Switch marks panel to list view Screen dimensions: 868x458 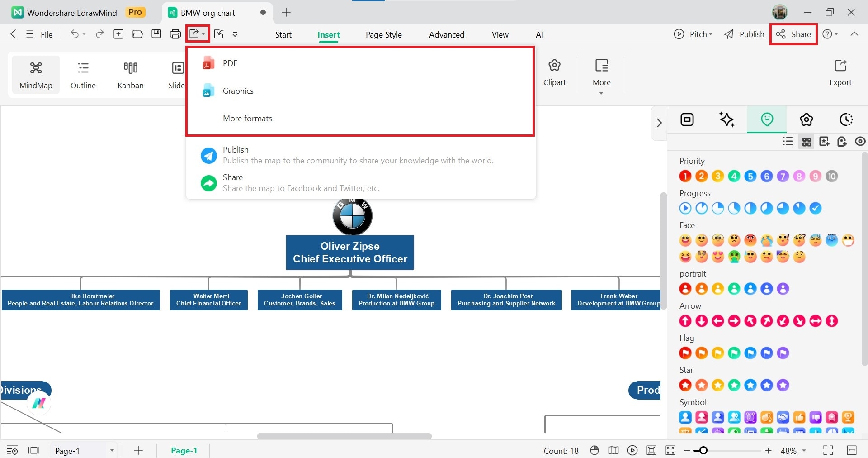point(788,142)
